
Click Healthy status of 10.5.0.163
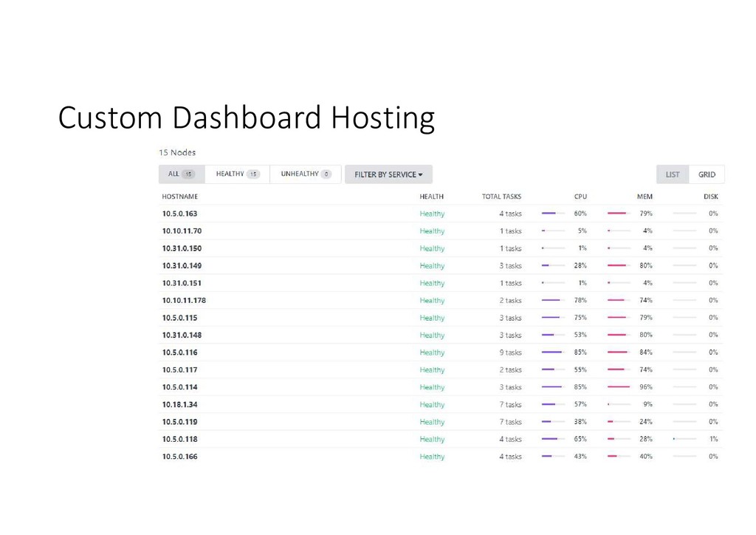click(432, 214)
